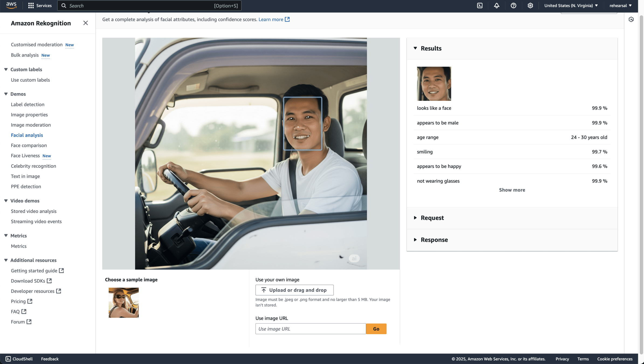Screen dimensions: 644x364
Task: Select the sunglasses woman sample image
Action: tap(124, 303)
